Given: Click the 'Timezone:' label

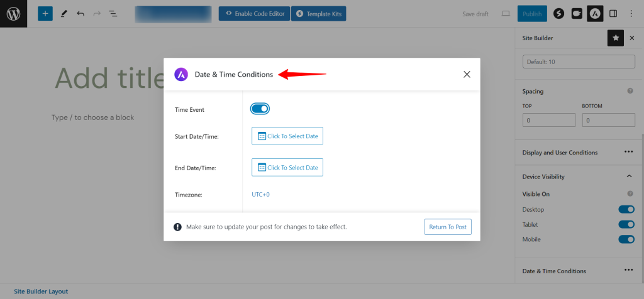Looking at the screenshot, I should (189, 195).
